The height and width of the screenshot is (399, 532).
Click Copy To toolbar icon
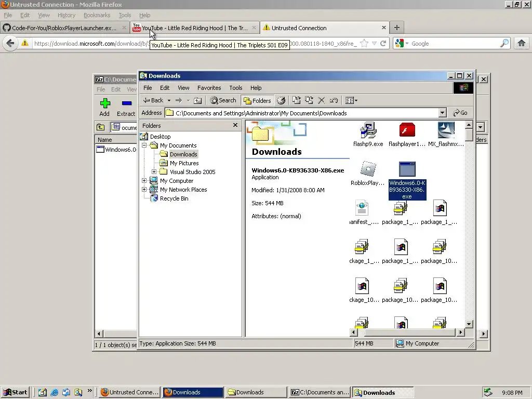click(x=309, y=100)
